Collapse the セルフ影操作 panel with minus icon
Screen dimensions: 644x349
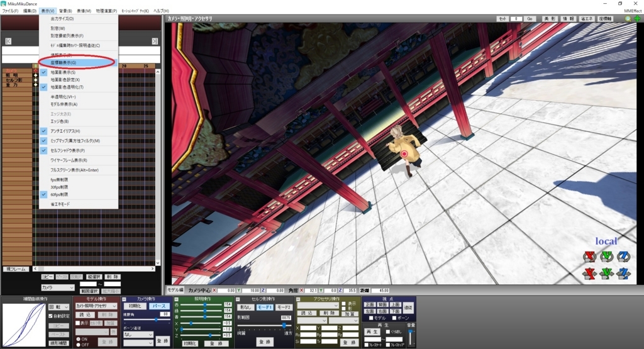(237, 299)
